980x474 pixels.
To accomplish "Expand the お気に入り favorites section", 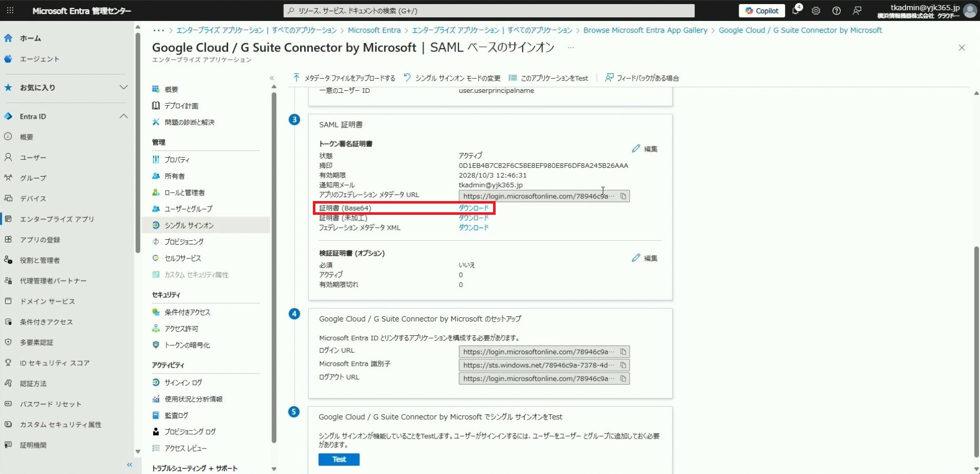I will pos(124,88).
